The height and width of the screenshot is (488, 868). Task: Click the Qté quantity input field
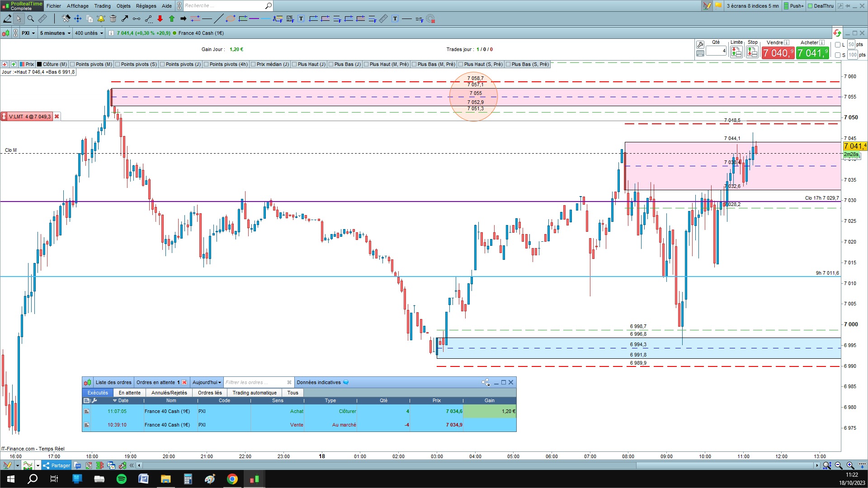(x=716, y=51)
